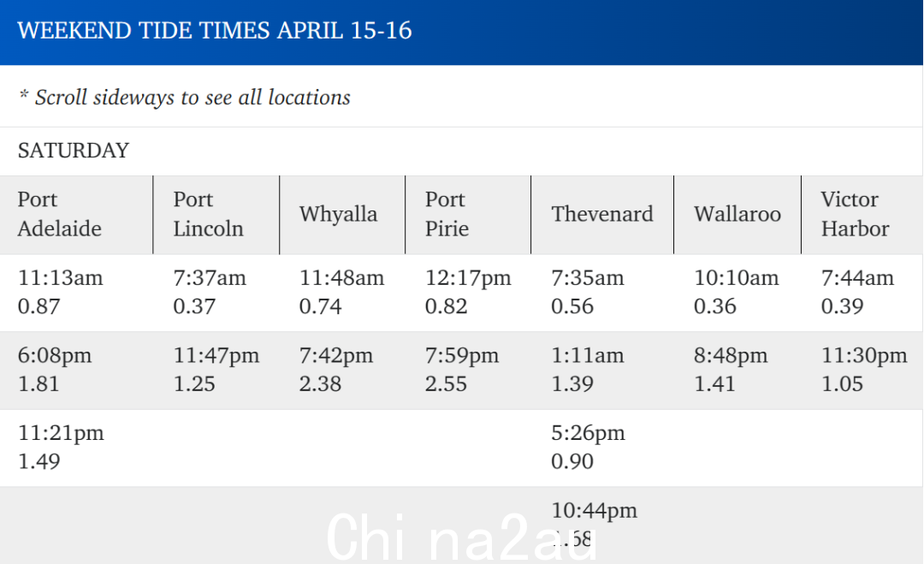The width and height of the screenshot is (924, 564).
Task: Click the Wallaroo column header
Action: tap(737, 215)
